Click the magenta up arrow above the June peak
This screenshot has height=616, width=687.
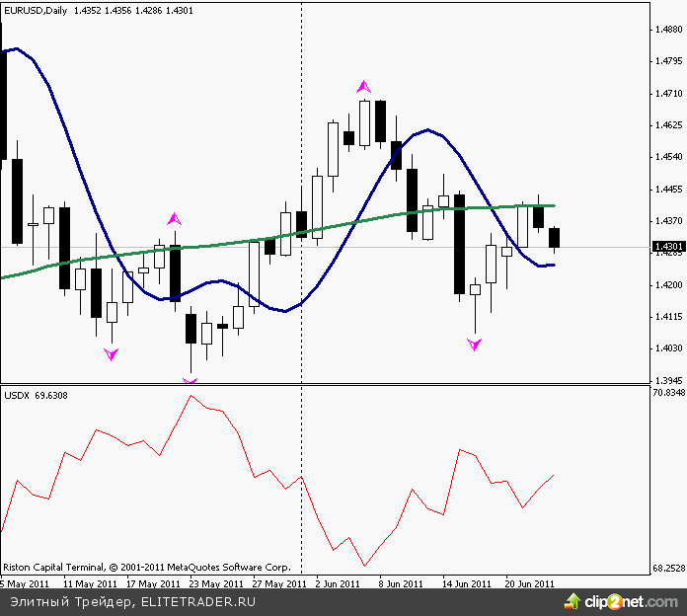[x=364, y=86]
